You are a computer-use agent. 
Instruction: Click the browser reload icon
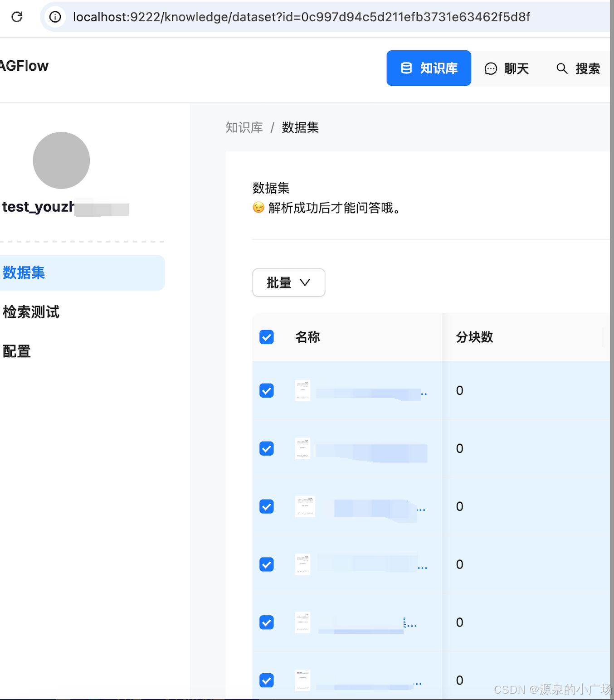[17, 17]
